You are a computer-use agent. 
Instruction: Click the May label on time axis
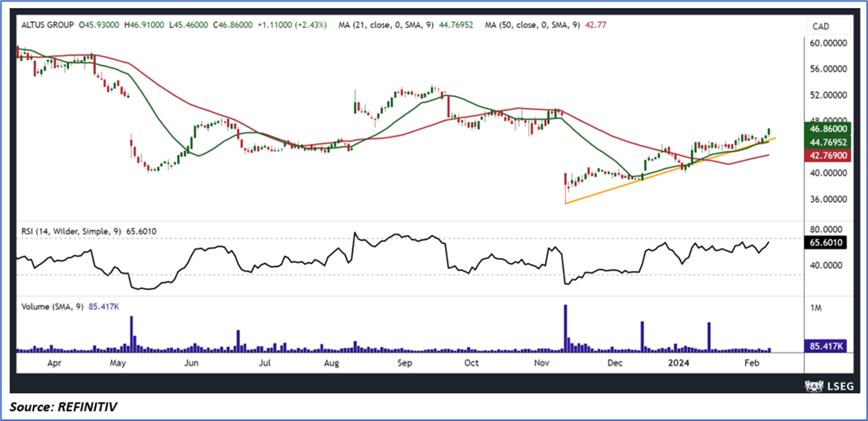pos(118,363)
